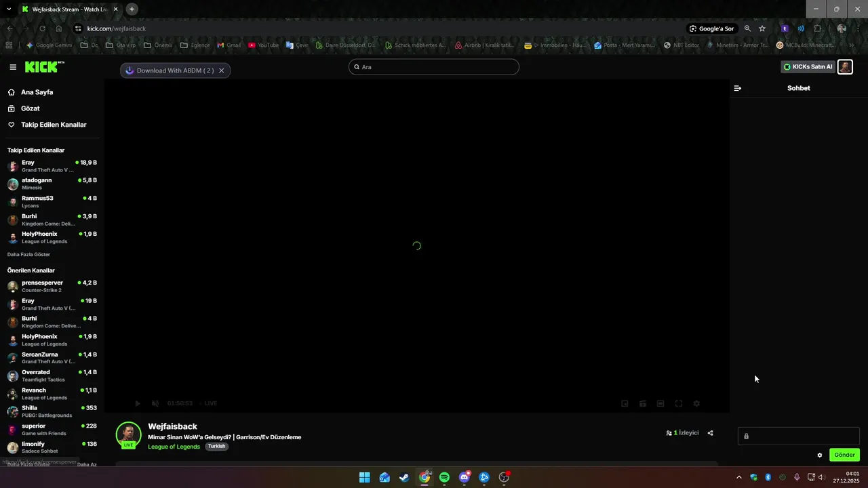Viewport: 868px width, 488px height.
Task: Click the browser home button
Action: coord(59,28)
